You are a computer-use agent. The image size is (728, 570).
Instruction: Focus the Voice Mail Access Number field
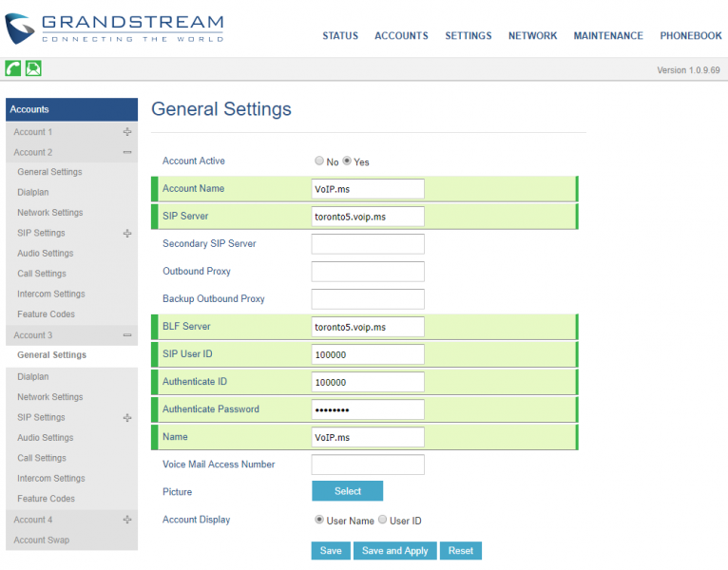click(368, 465)
